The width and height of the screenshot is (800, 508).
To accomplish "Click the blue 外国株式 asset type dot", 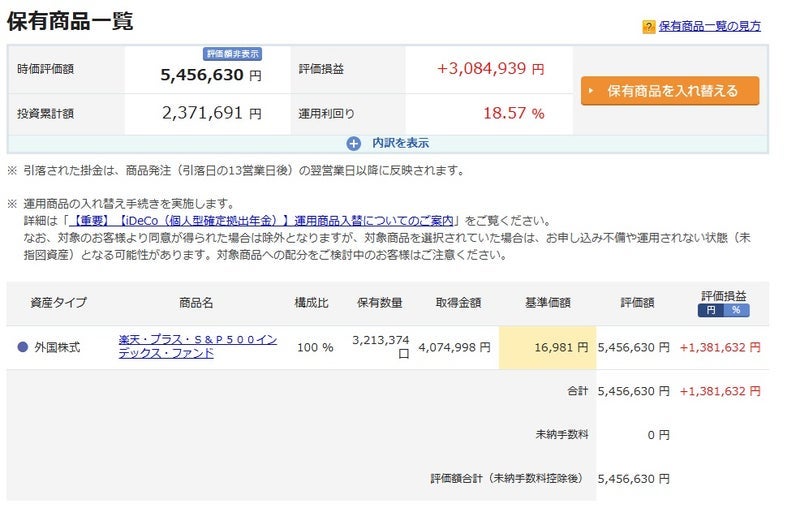I will pos(23,347).
